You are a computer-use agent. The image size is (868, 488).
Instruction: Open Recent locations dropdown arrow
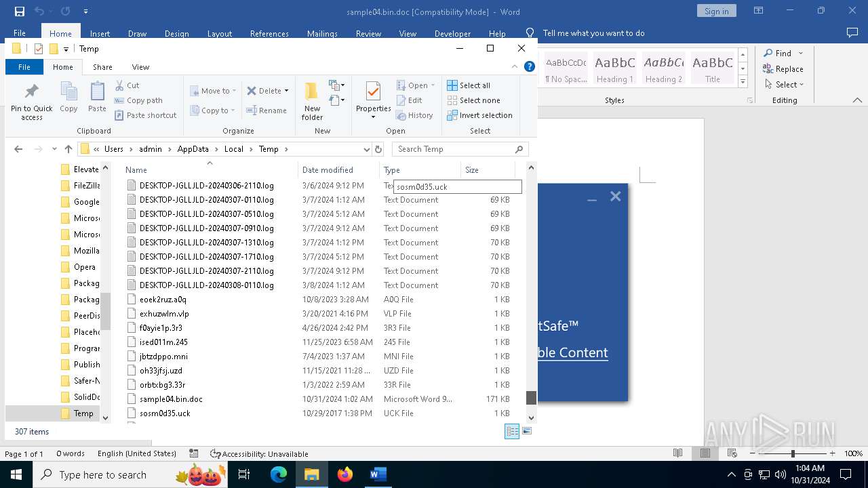click(x=55, y=149)
